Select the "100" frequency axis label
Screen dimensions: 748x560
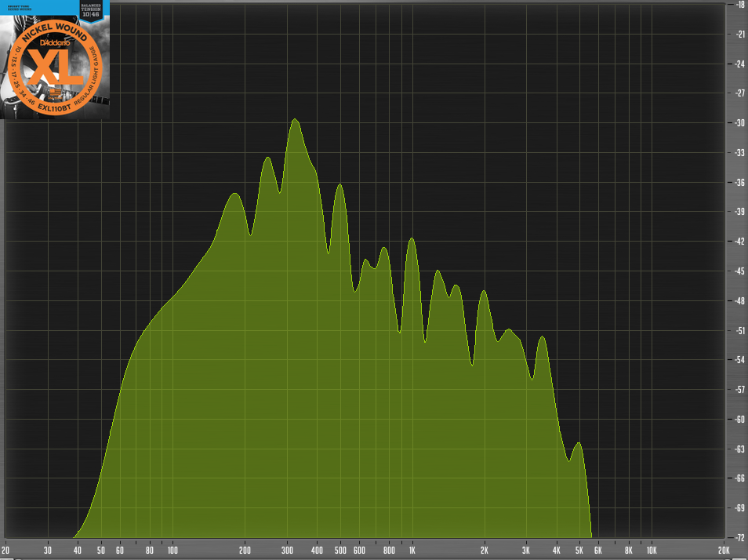(x=172, y=551)
